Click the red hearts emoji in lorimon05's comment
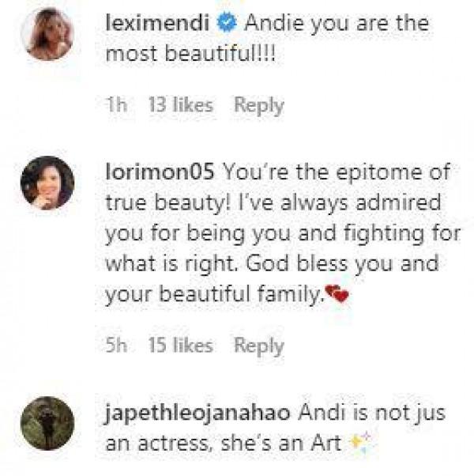This screenshot has height=476, width=474. tap(338, 297)
